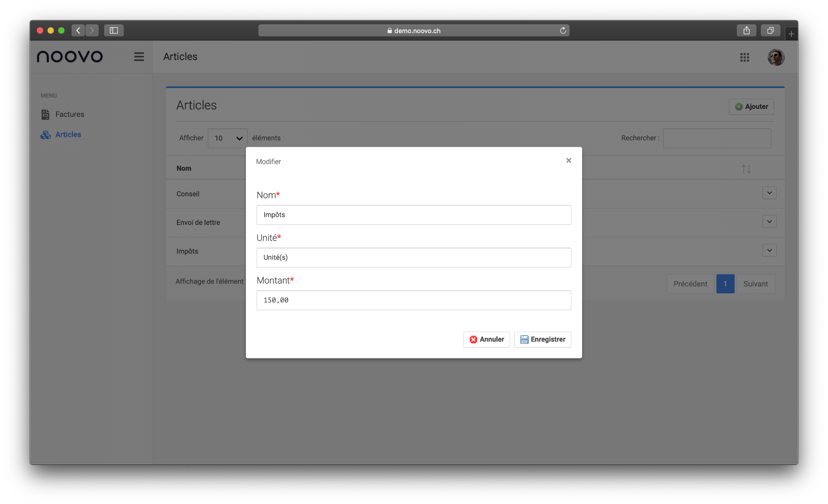Open the apps grid icon
The width and height of the screenshot is (828, 504).
[x=744, y=57]
